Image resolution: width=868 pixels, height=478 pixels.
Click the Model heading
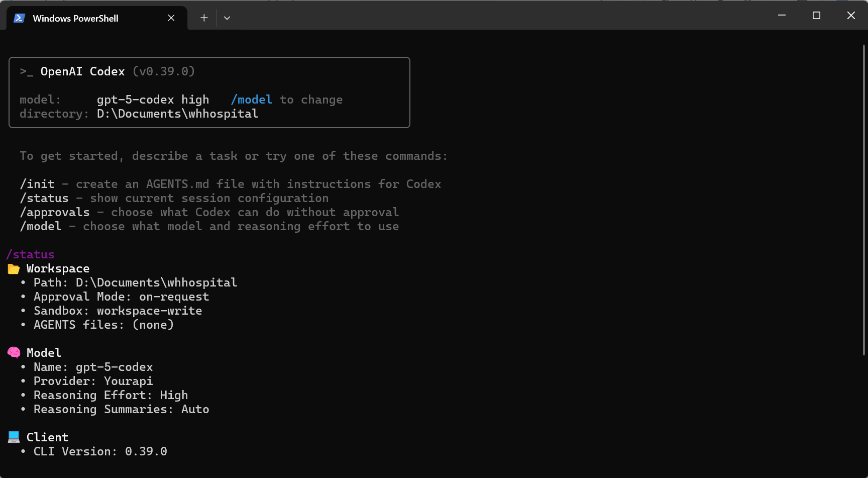[x=44, y=353]
